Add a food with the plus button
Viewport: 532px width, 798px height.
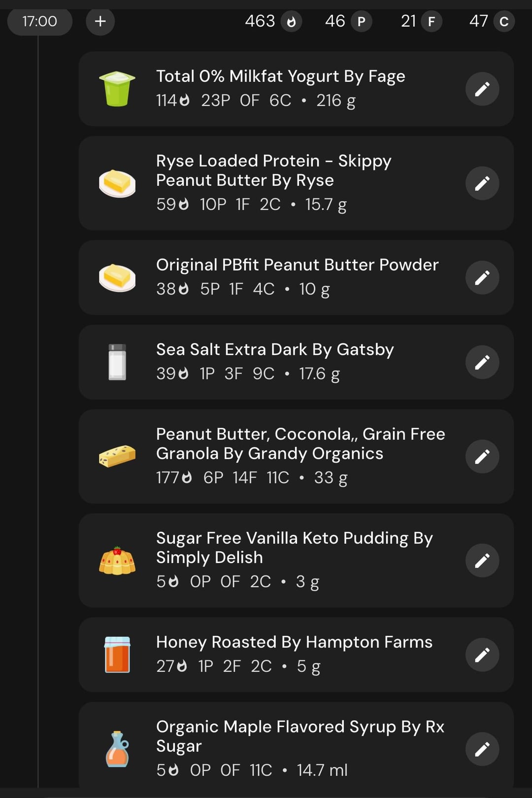[100, 21]
